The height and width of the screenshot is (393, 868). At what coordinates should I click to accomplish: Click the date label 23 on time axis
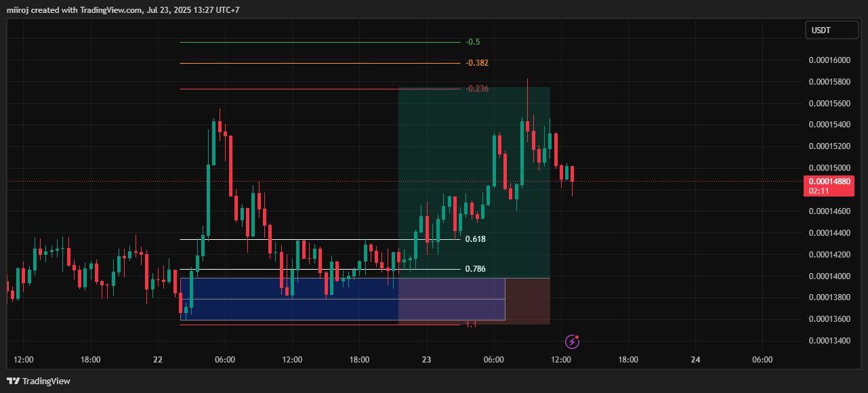(x=426, y=360)
